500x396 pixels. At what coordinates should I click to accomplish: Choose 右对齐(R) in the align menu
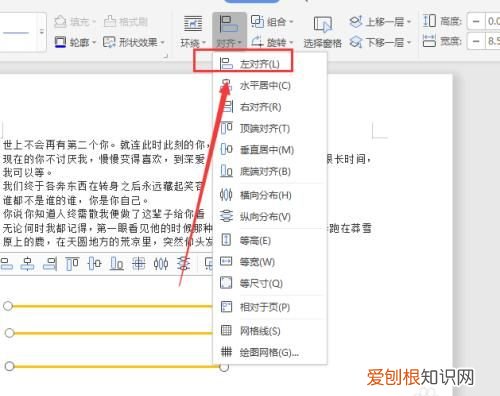pyautogui.click(x=270, y=107)
